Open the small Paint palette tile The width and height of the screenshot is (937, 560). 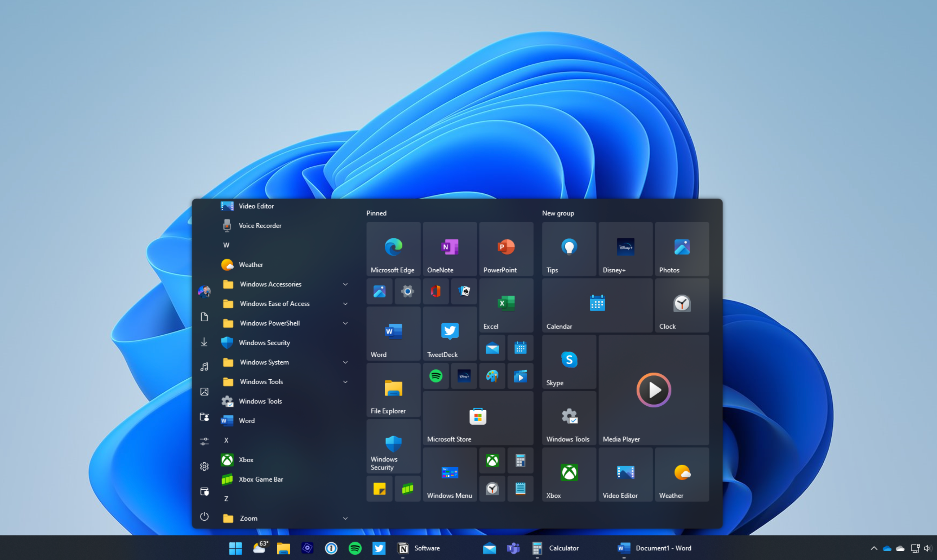492,376
